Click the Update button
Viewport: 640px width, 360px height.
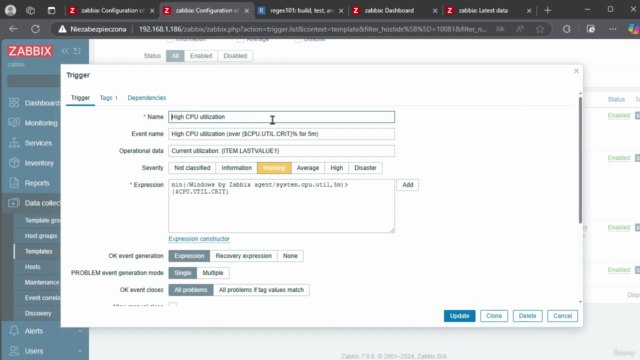460,316
